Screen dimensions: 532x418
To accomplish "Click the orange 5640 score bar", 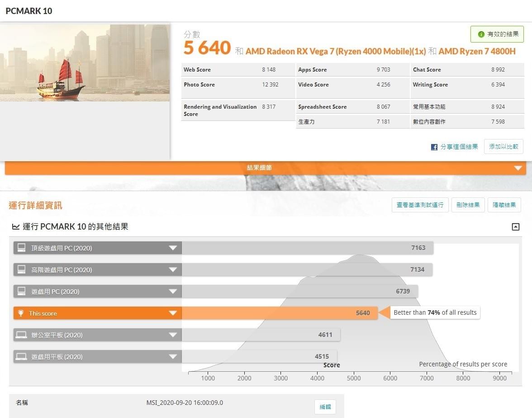I will point(280,313).
